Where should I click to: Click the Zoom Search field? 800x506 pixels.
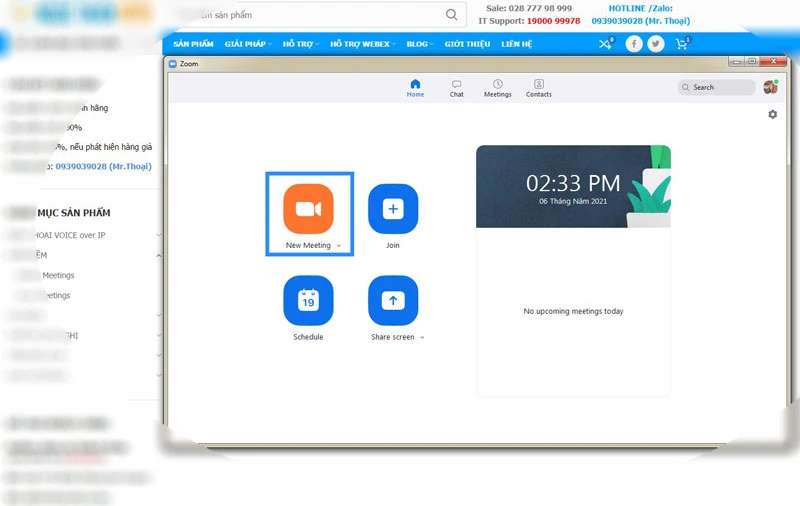tap(716, 87)
